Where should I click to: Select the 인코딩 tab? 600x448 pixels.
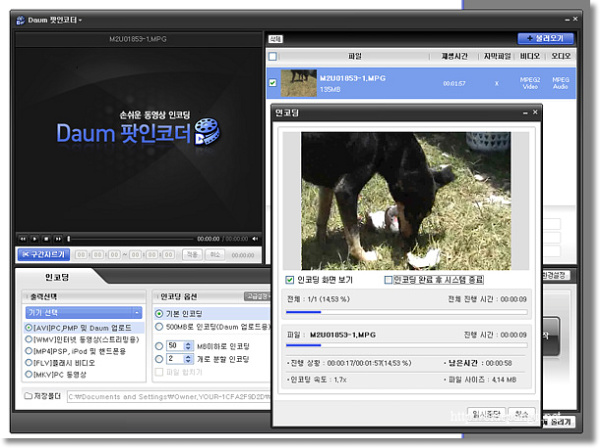click(x=57, y=277)
